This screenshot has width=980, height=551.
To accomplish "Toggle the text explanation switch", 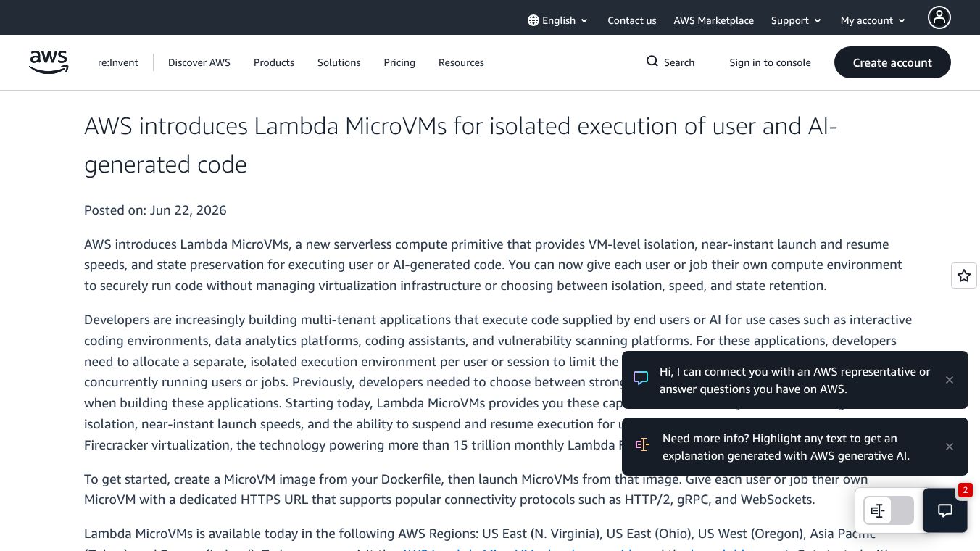I will (x=889, y=510).
